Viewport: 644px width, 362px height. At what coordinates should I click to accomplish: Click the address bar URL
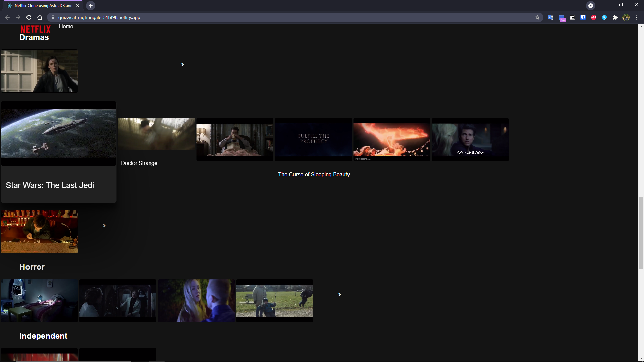coord(99,17)
